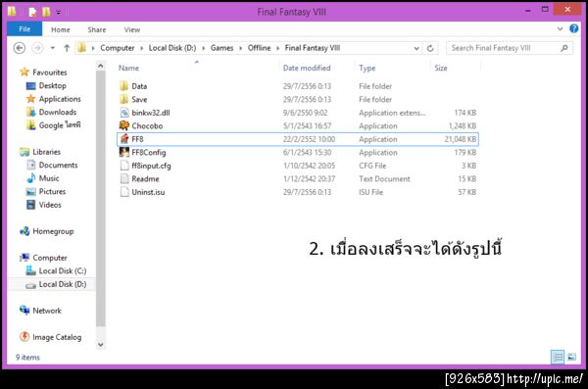
Task: Open Local Disk (C:) in sidebar
Action: click(x=63, y=270)
